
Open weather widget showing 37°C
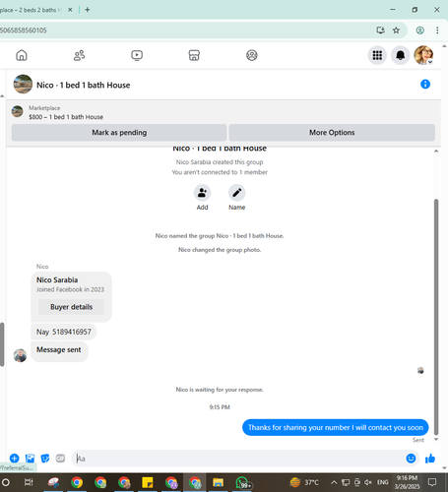[x=304, y=482]
